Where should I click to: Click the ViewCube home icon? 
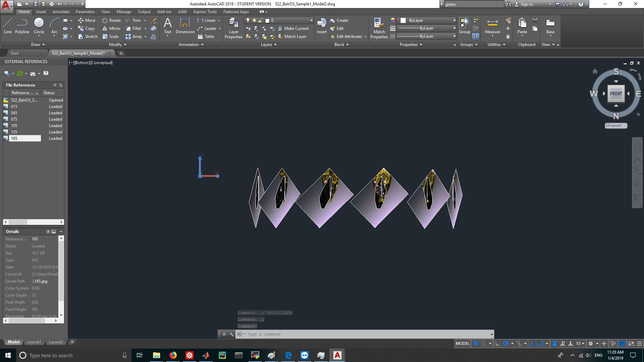point(595,71)
